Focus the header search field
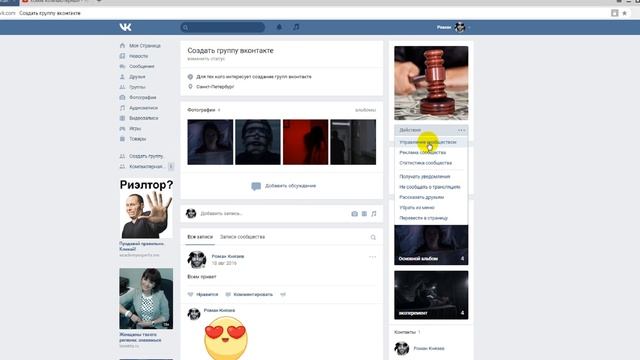This screenshot has width=640, height=360. (x=222, y=27)
